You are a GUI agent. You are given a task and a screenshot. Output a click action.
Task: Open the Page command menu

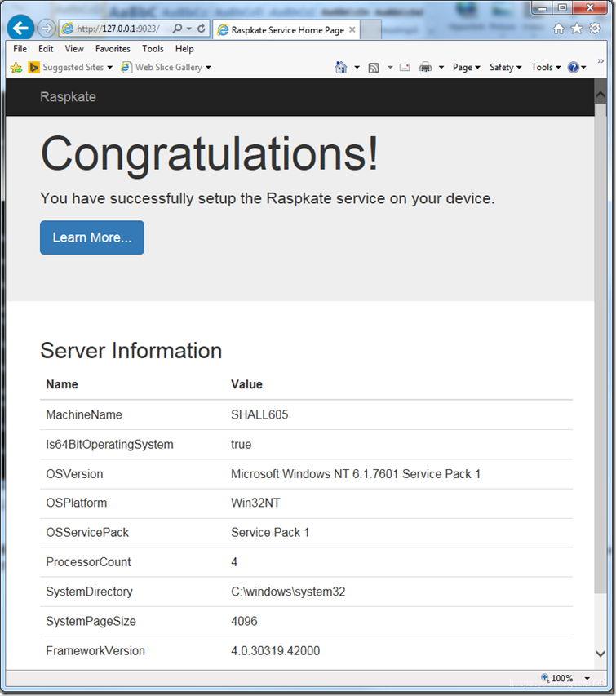point(466,68)
